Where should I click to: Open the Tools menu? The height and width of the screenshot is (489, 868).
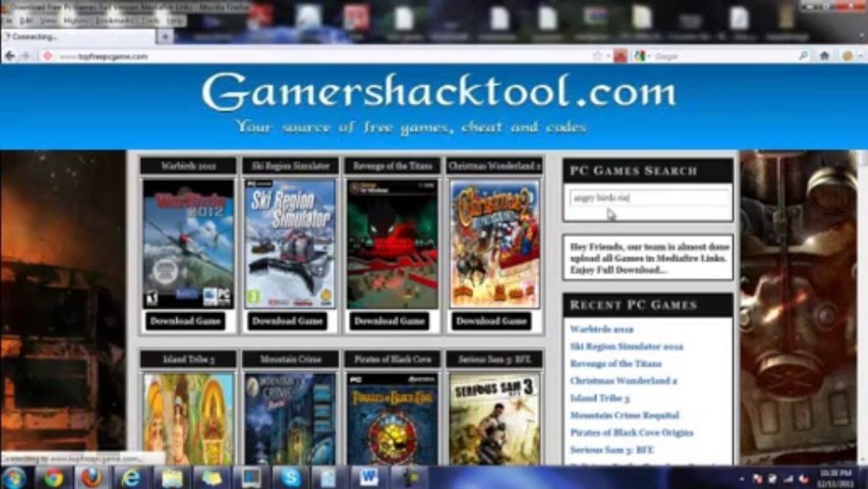150,21
